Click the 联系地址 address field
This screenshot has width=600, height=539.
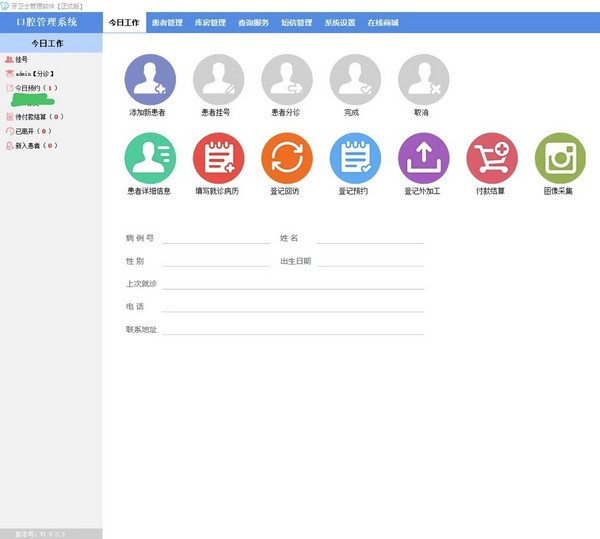coord(293,328)
